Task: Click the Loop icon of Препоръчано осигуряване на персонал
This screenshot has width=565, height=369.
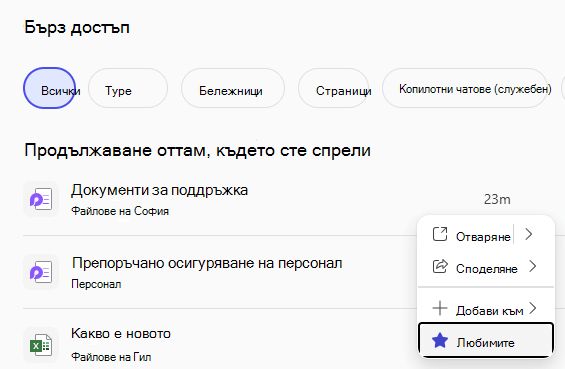Action: pyautogui.click(x=41, y=272)
